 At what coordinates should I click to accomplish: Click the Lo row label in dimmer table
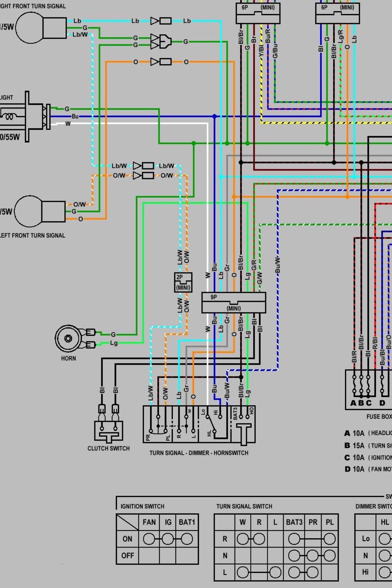point(365,539)
